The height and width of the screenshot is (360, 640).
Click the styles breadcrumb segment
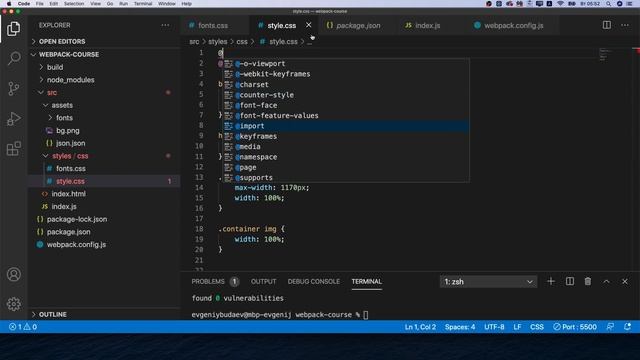(218, 42)
